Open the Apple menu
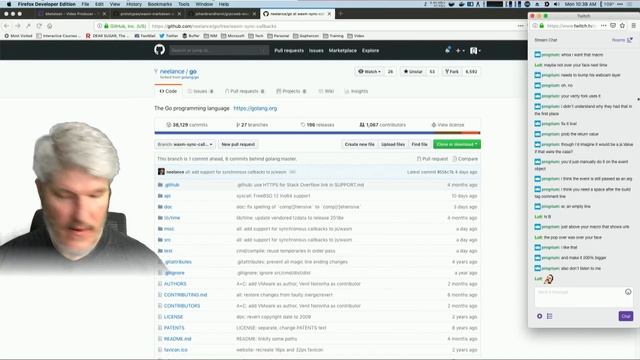Viewport: 640px width, 360px height. coord(8,4)
